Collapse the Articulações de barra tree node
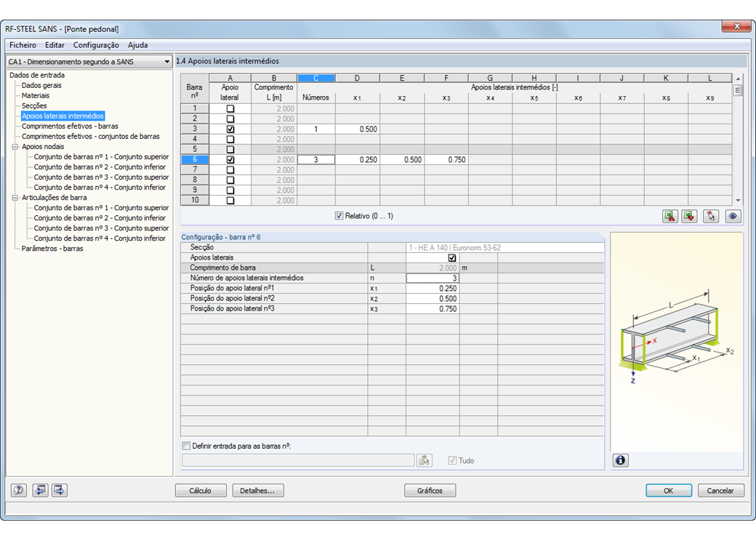 coord(15,198)
